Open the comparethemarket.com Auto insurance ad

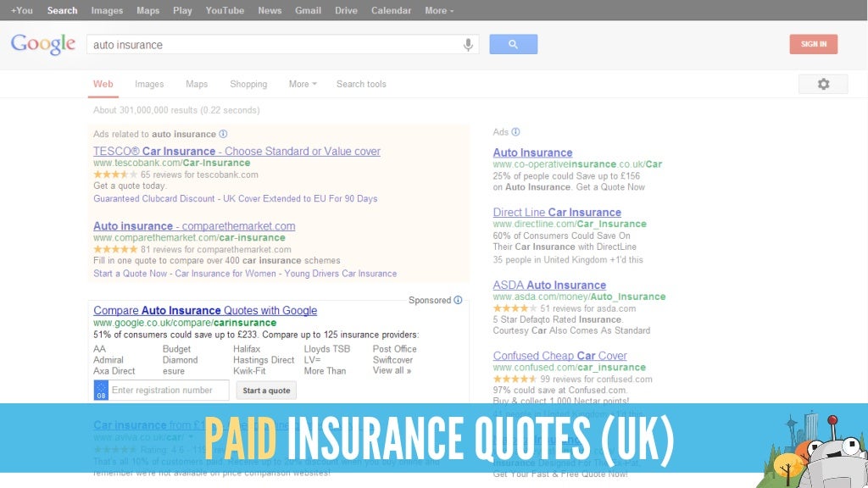pyautogui.click(x=194, y=225)
